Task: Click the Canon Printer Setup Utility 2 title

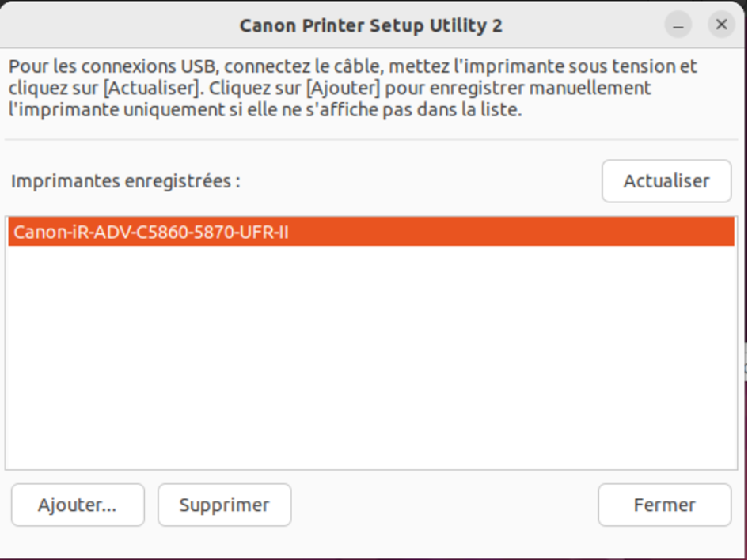Action: click(370, 25)
